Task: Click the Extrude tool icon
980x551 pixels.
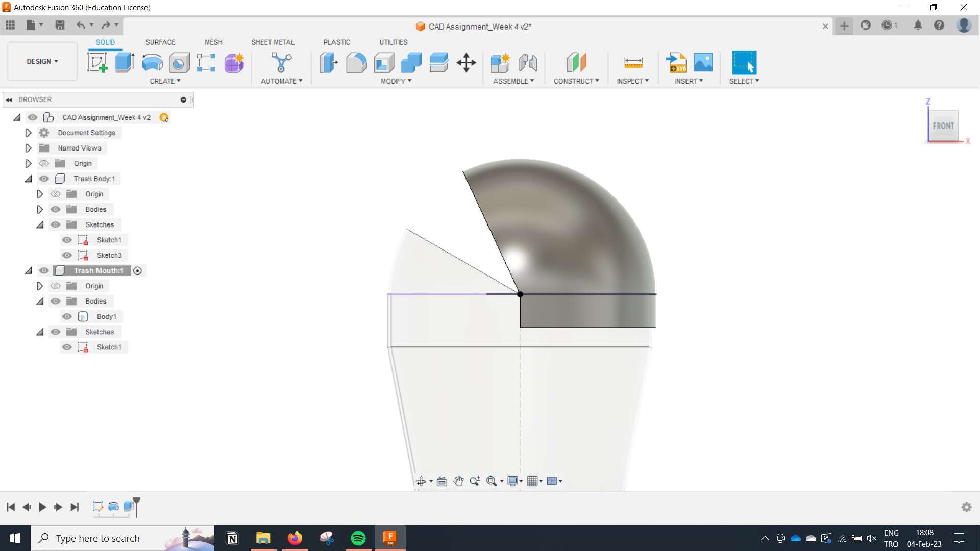Action: tap(125, 63)
